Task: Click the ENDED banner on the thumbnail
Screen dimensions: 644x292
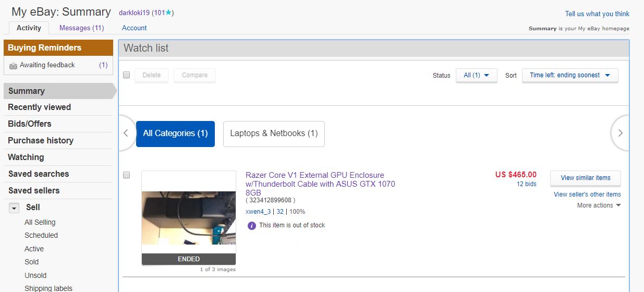Action: point(189,259)
